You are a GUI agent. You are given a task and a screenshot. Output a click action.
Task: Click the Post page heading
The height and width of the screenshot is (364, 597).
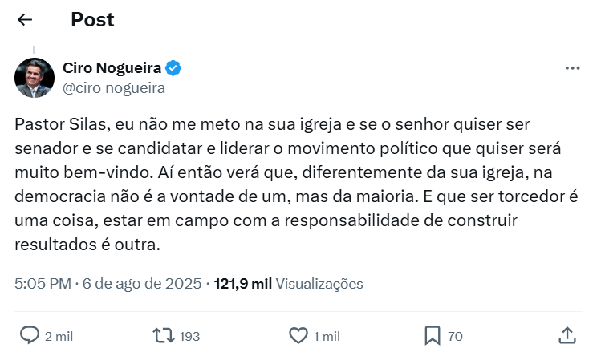92,20
